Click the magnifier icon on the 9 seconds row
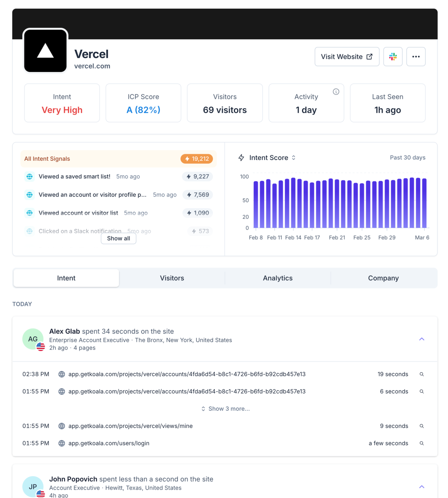The width and height of the screenshot is (448, 498). [421, 426]
